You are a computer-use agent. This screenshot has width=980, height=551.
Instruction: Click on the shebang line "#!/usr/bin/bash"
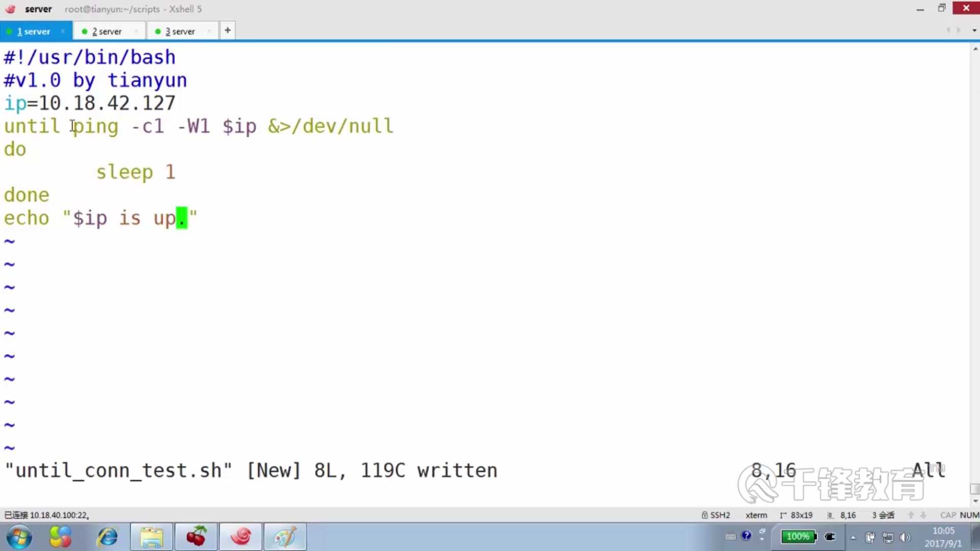coord(90,57)
